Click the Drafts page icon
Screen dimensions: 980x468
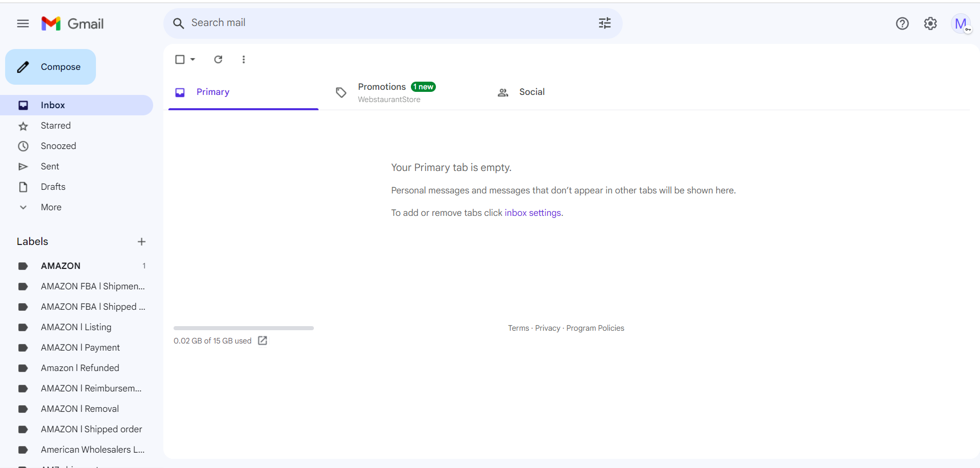point(23,187)
